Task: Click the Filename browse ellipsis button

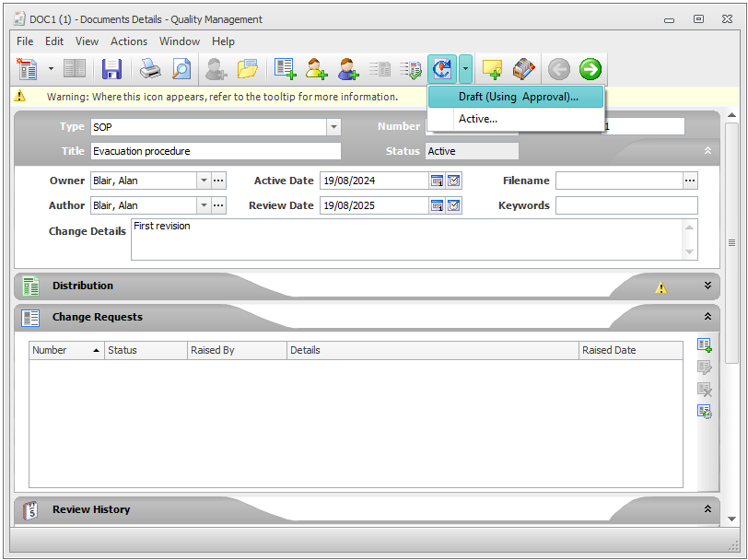Action: pyautogui.click(x=690, y=181)
